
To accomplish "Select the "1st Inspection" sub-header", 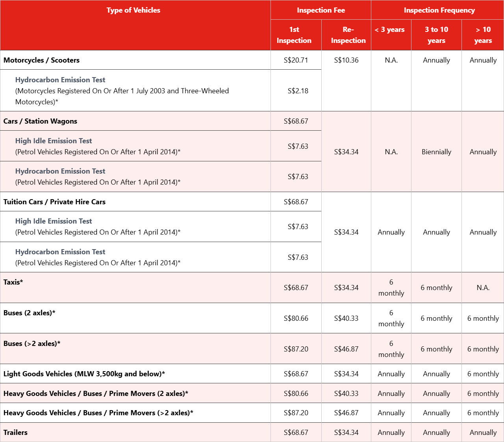I will (x=294, y=35).
